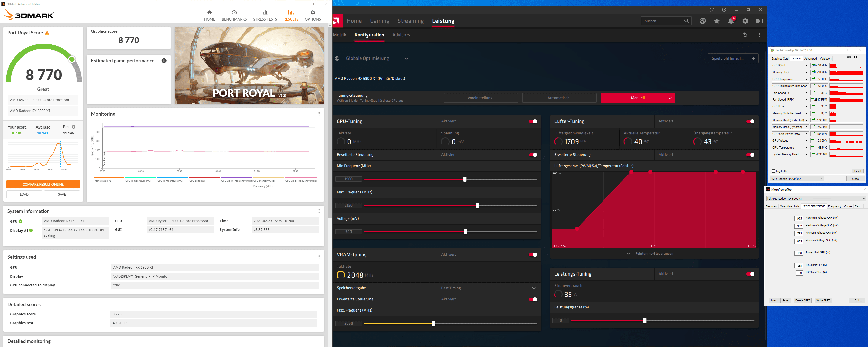Screen dimensions: 868x347
Task: Open 3DMark OPTIONS gear
Action: [313, 16]
